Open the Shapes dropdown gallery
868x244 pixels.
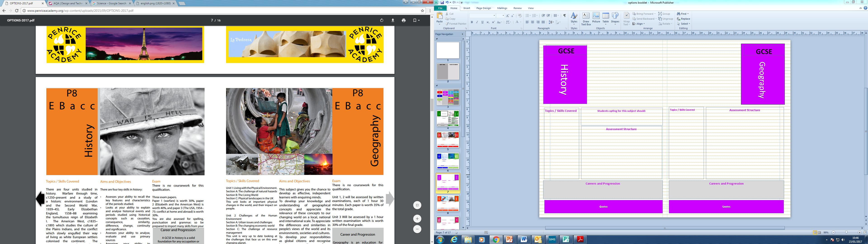pos(615,19)
